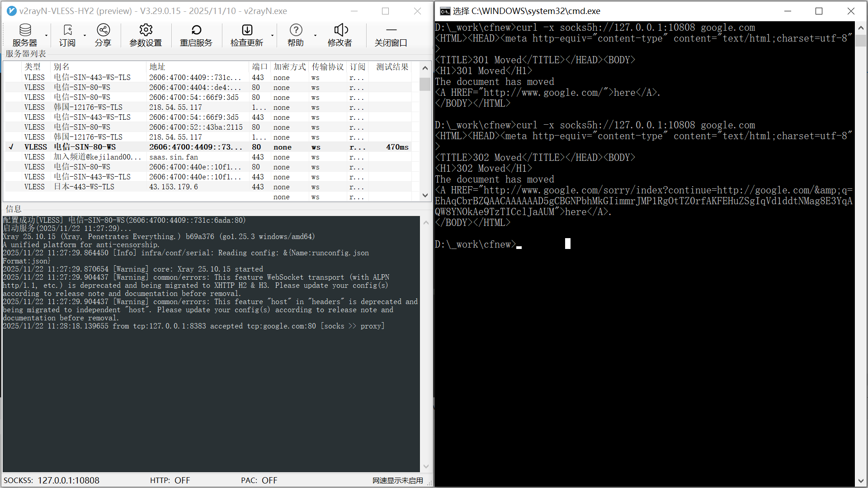The image size is (868, 488).
Task: Open the 帮助 help icon
Action: pos(296,35)
